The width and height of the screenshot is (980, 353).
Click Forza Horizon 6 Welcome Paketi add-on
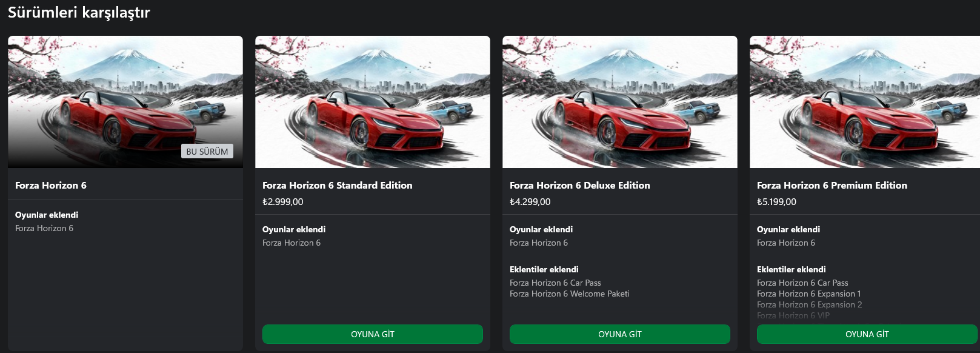pyautogui.click(x=569, y=294)
